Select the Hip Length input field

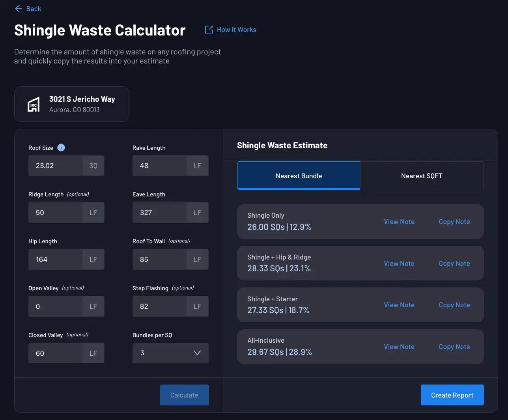tap(56, 259)
